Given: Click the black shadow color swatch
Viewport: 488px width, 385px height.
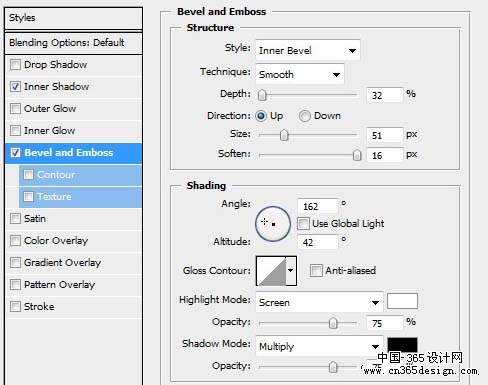Looking at the screenshot, I should coord(402,345).
